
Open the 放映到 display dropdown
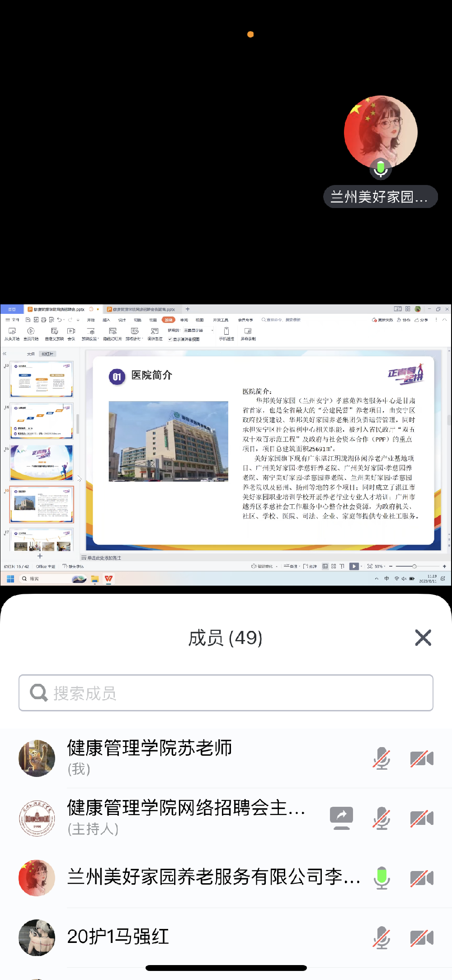pos(212,331)
